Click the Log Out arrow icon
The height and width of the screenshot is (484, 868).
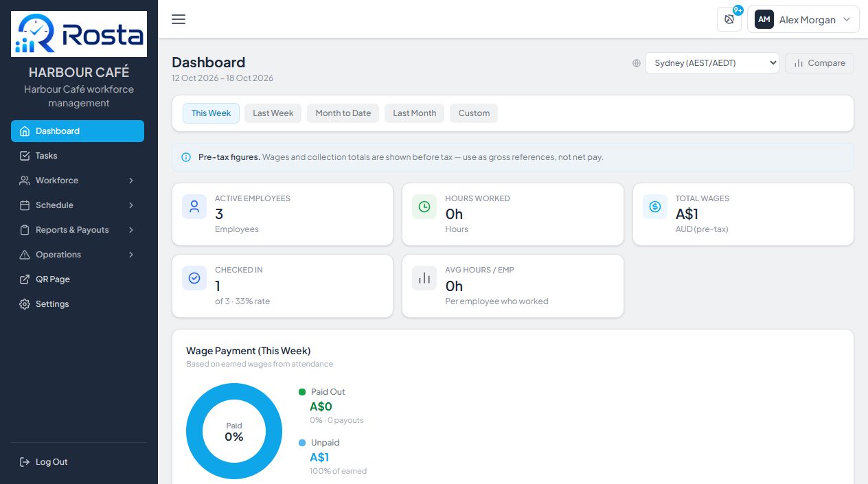25,462
